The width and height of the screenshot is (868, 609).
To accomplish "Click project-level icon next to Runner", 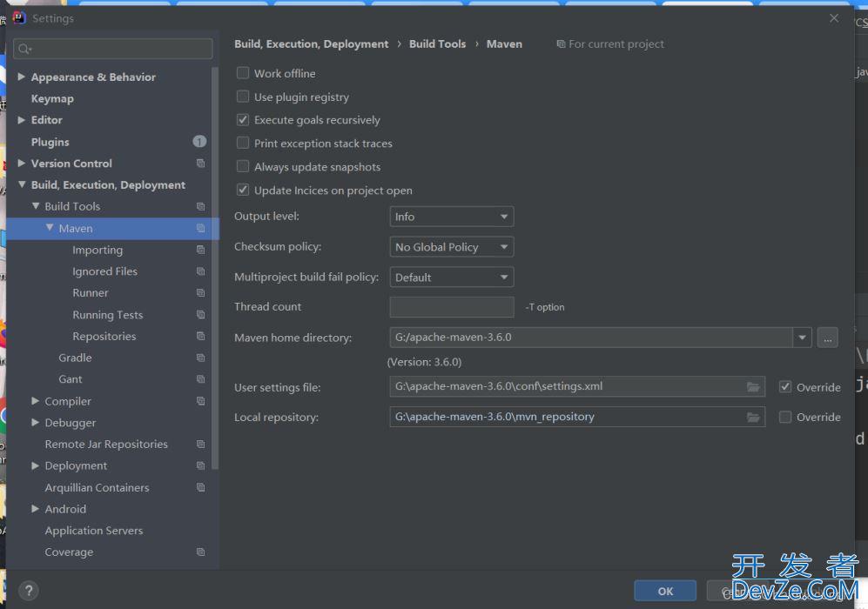I will coord(200,292).
